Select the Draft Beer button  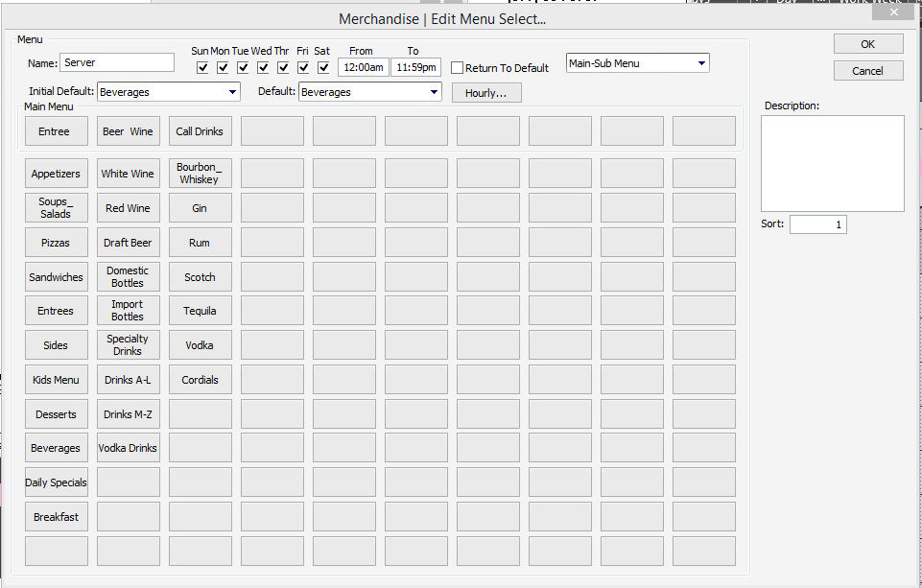pyautogui.click(x=129, y=243)
